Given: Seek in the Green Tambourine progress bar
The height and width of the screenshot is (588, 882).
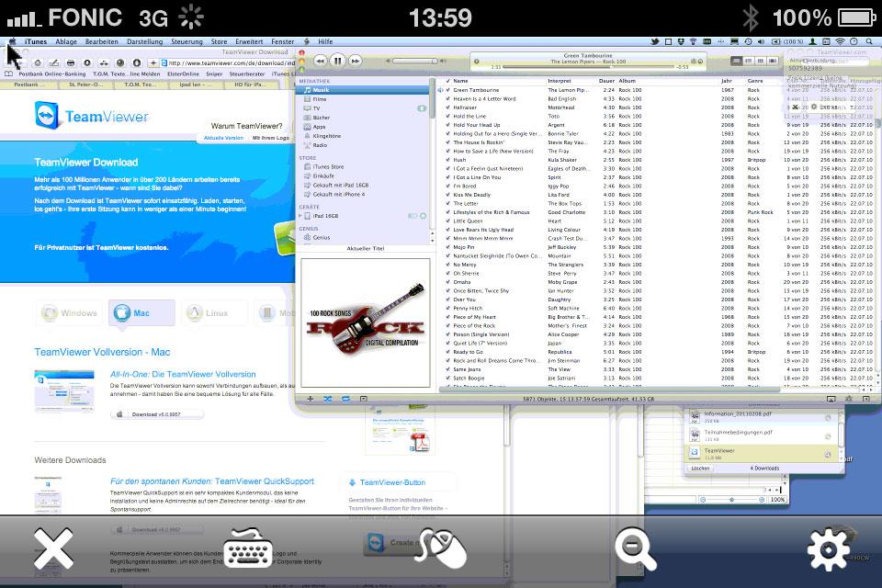Looking at the screenshot, I should pyautogui.click(x=588, y=67).
